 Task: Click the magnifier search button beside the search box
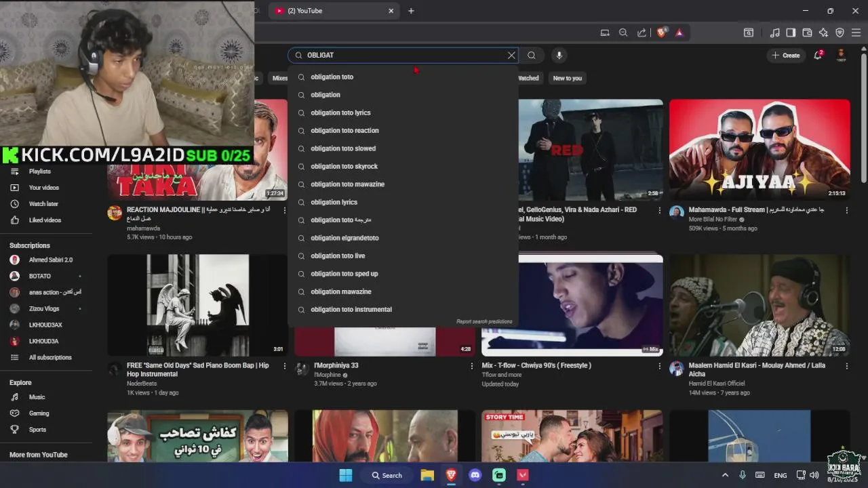tap(532, 56)
